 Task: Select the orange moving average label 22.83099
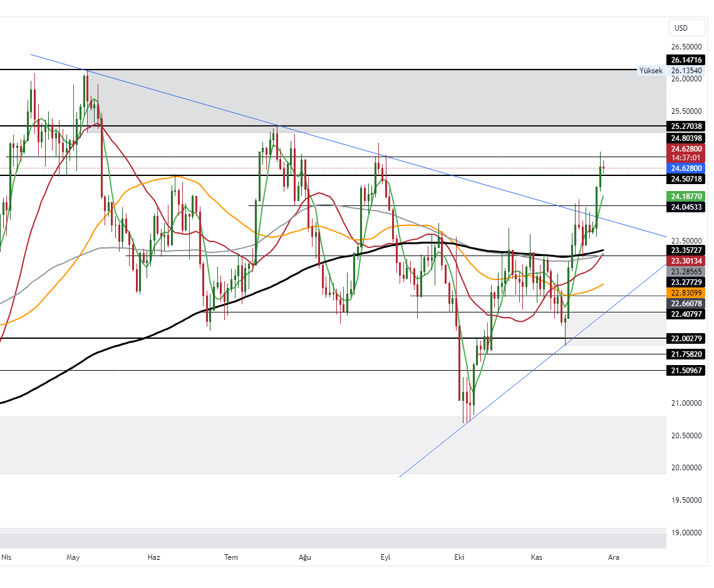pos(685,292)
